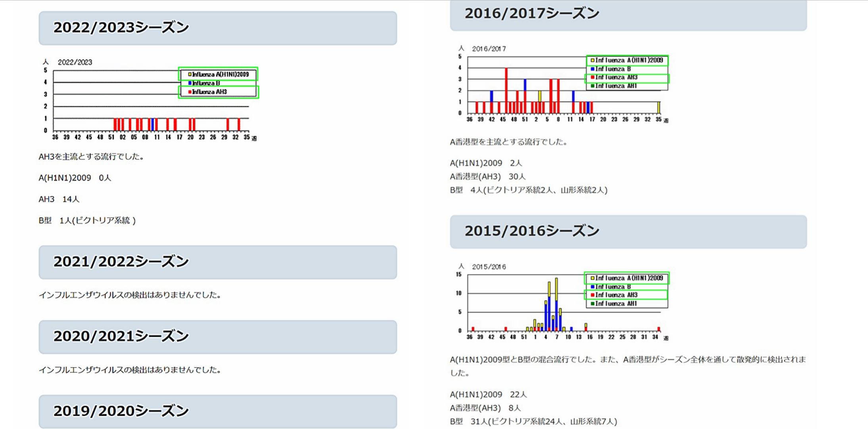This screenshot has height=429, width=868.
Task: Click the 2019/2020シーズン heading
Action: (121, 411)
